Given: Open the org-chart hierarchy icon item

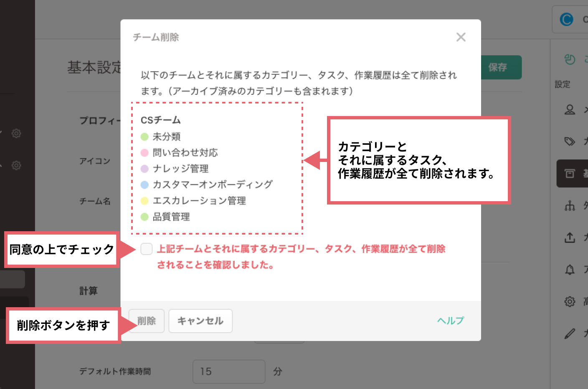Looking at the screenshot, I should pos(570,205).
